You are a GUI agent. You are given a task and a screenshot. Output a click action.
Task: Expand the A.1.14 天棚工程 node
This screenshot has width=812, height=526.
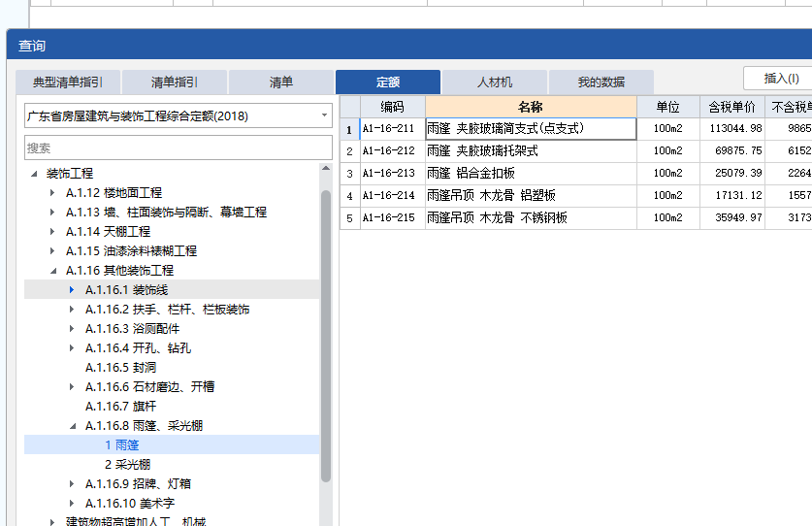pyautogui.click(x=52, y=232)
